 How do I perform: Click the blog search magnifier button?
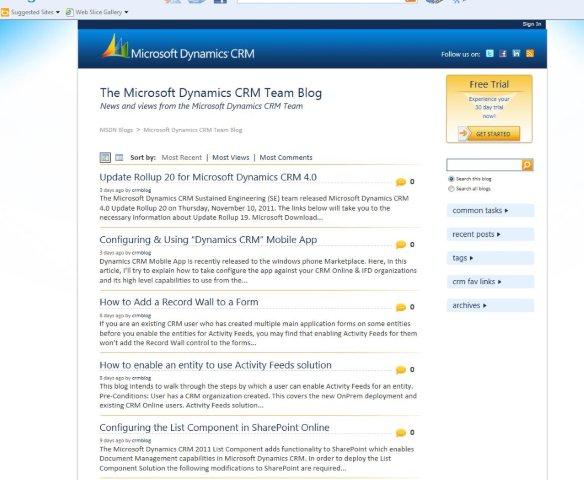pos(527,165)
